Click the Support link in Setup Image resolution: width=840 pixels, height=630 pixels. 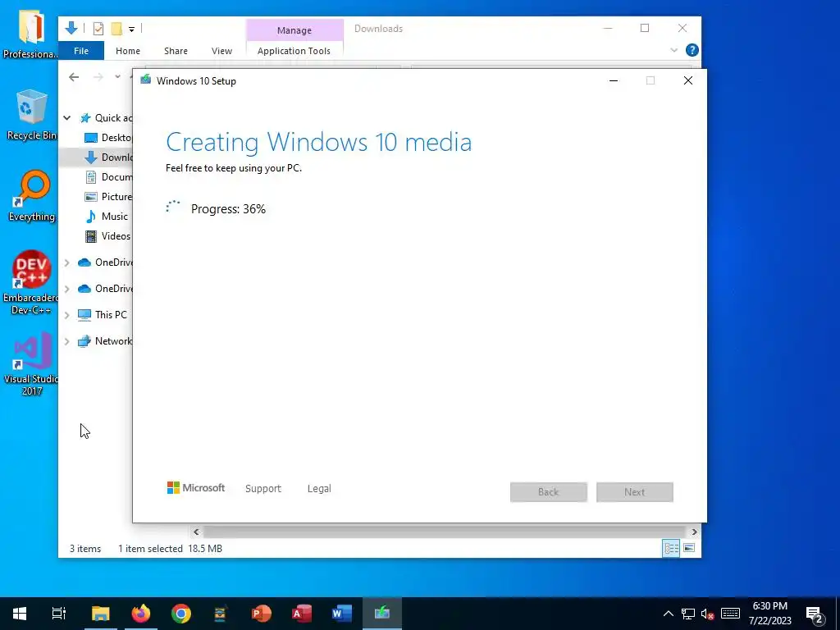[x=263, y=489]
